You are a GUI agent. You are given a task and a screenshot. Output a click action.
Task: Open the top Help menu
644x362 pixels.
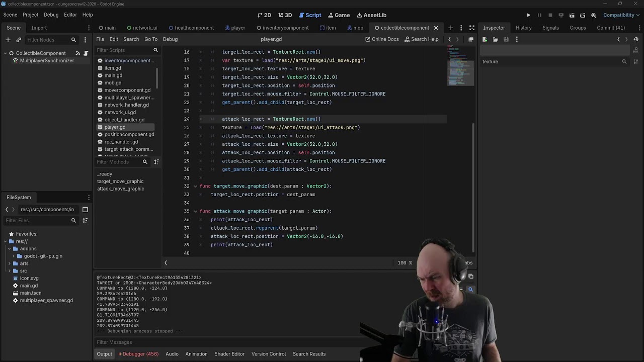88,15
